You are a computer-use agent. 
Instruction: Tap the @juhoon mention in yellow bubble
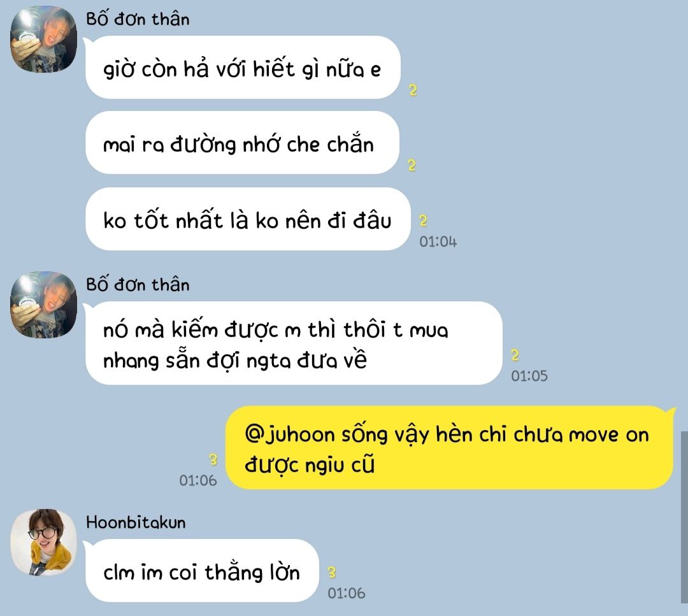(290, 434)
